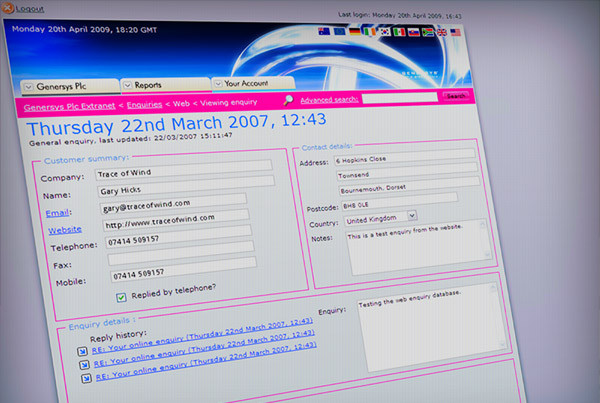Screen dimensions: 600x403
Task: Switch language using the German flag
Action: [x=354, y=30]
